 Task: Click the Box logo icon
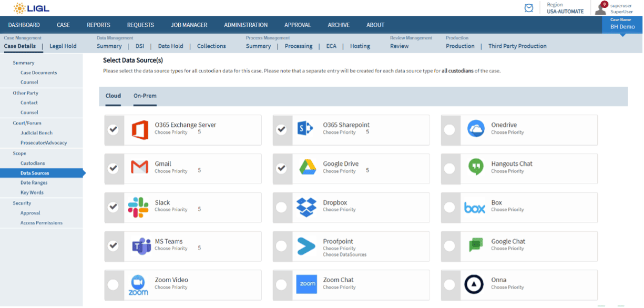475,208
